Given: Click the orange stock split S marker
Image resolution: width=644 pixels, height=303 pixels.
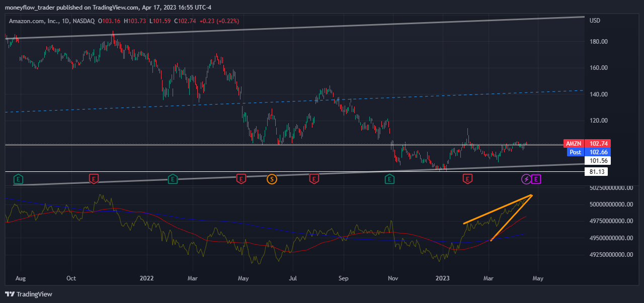Looking at the screenshot, I should (272, 178).
